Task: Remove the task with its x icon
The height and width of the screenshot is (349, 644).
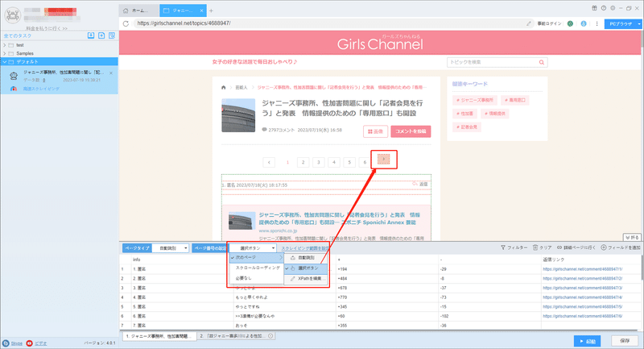Action: [x=111, y=73]
